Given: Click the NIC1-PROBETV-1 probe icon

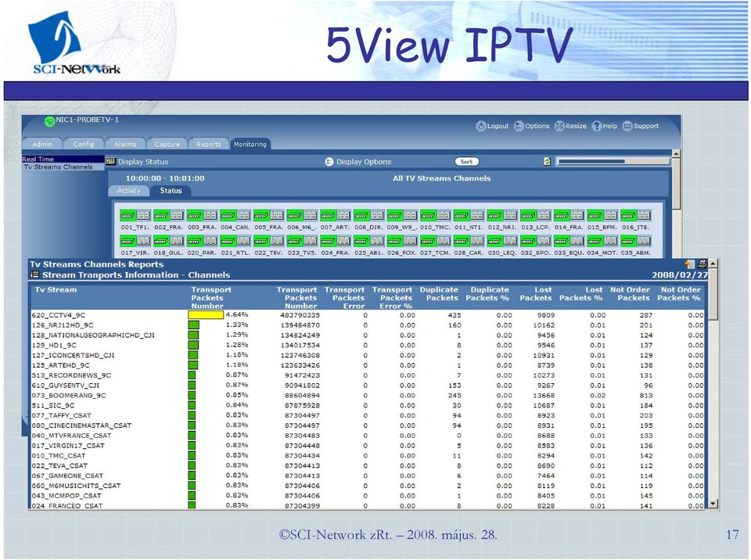Looking at the screenshot, I should [49, 121].
